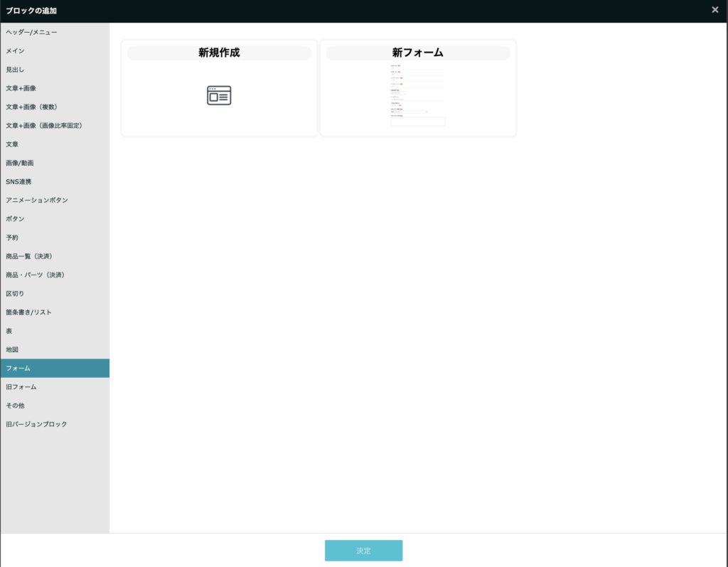The height and width of the screenshot is (567, 728).
Task: Open the SNS連携 block list
Action: tap(18, 181)
